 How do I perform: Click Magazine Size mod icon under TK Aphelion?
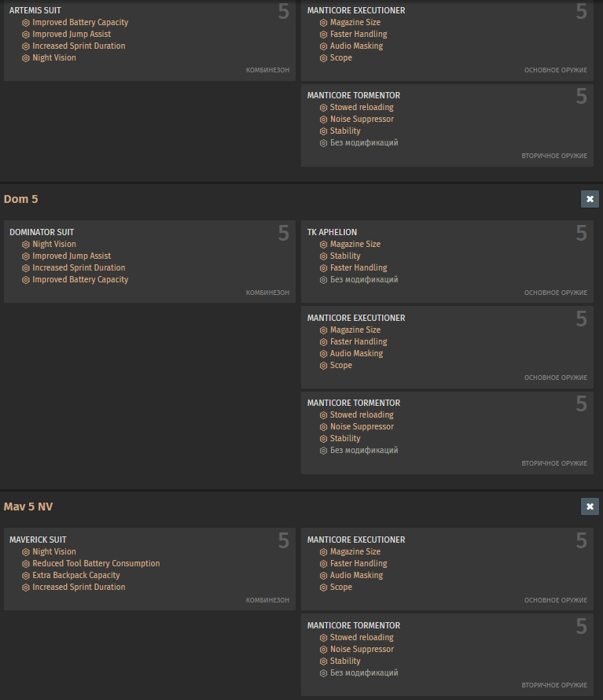(x=323, y=245)
